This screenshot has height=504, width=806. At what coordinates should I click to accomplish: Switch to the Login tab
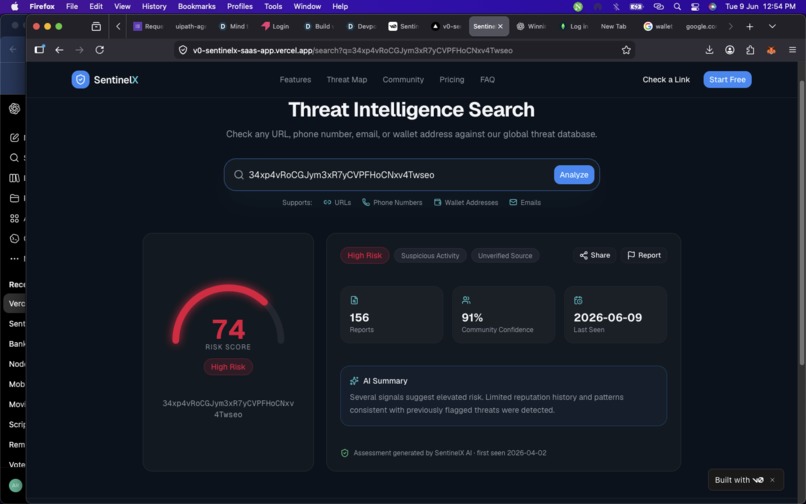tap(275, 26)
